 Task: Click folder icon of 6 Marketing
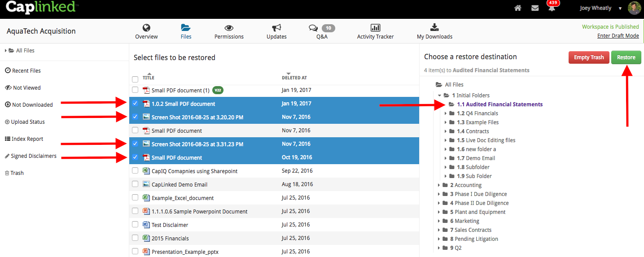(x=445, y=221)
